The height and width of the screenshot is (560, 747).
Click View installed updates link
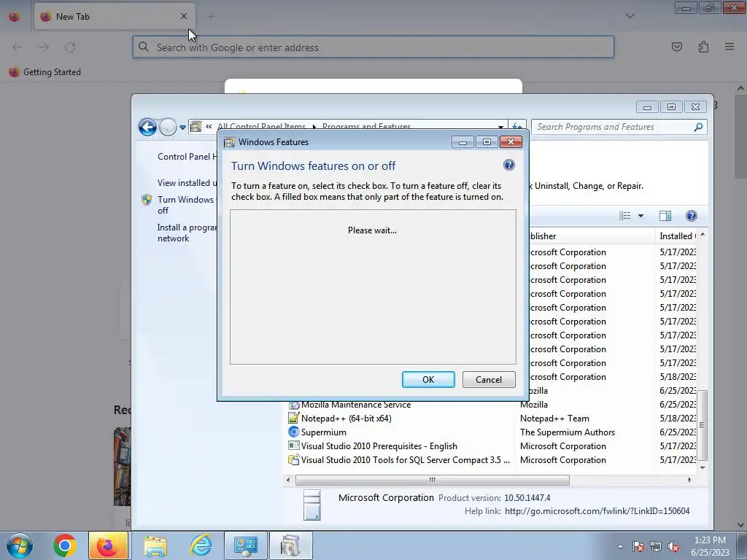187,183
